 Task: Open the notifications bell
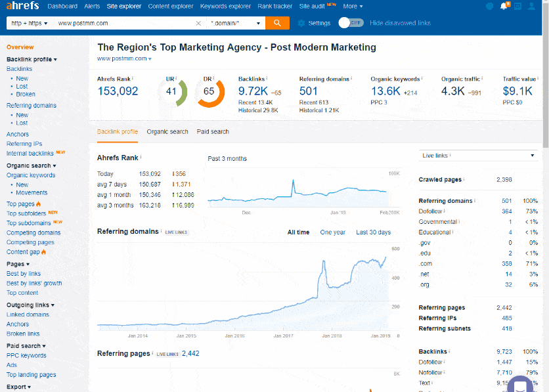click(x=504, y=6)
